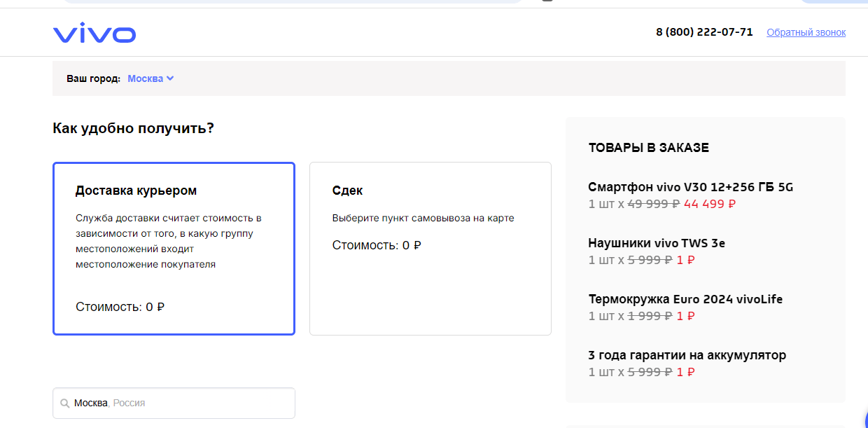Click the Термокружка Euro 2024 vivoLife item
Viewport: 868px width, 428px height.
pos(685,299)
